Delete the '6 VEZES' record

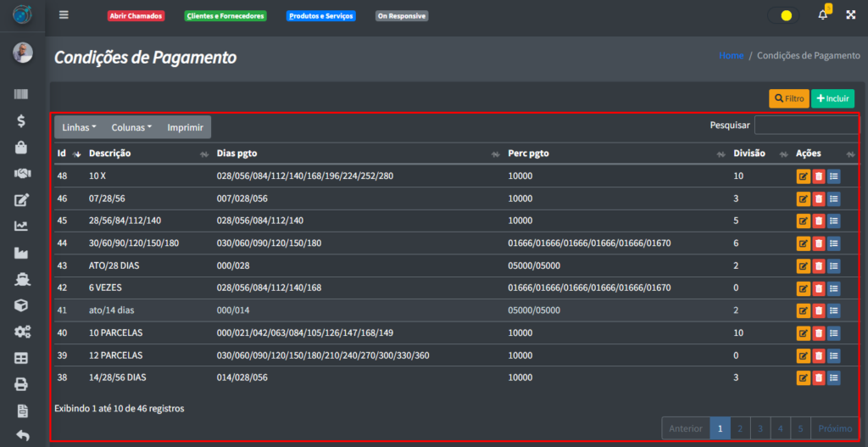point(818,288)
